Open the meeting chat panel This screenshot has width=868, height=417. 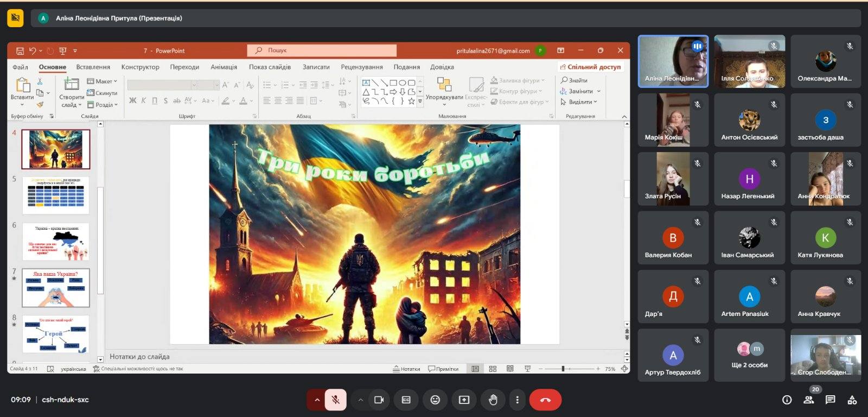coord(830,400)
